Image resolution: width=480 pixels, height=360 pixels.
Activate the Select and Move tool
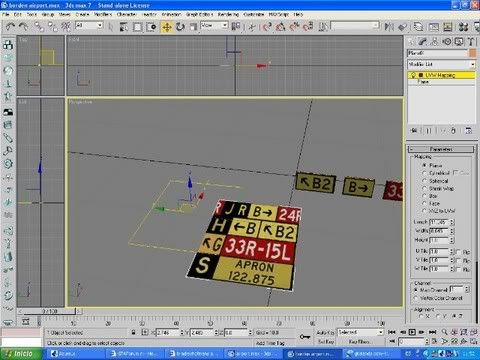point(166,27)
